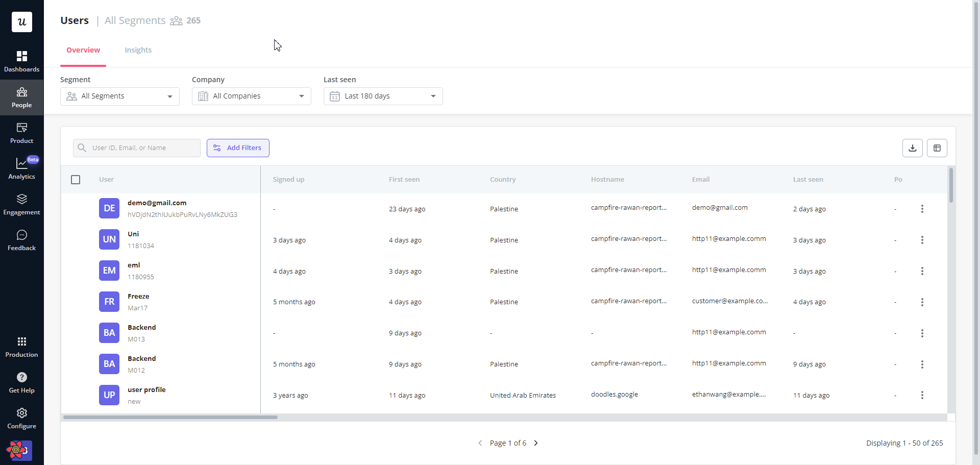Expand the All Companies company filter
This screenshot has height=465, width=980.
[x=251, y=96]
